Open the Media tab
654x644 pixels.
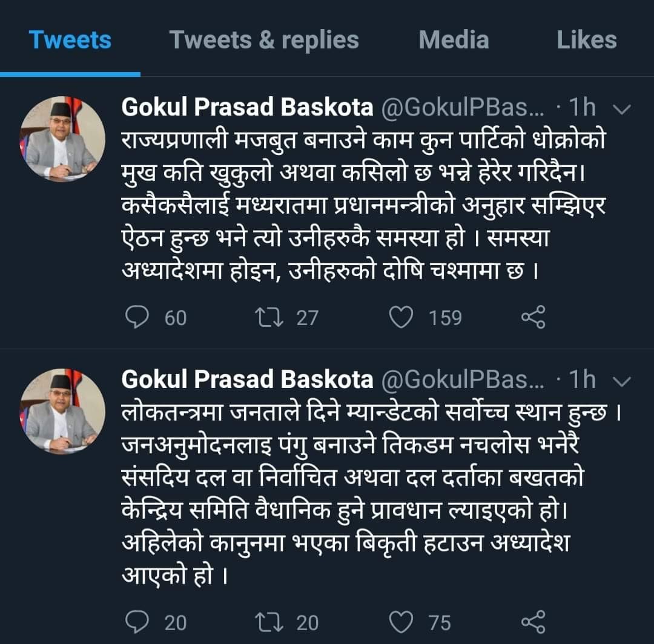454,40
